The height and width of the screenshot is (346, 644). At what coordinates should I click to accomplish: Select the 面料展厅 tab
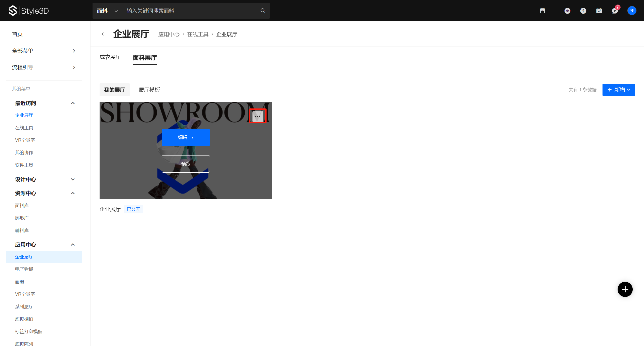coord(145,58)
